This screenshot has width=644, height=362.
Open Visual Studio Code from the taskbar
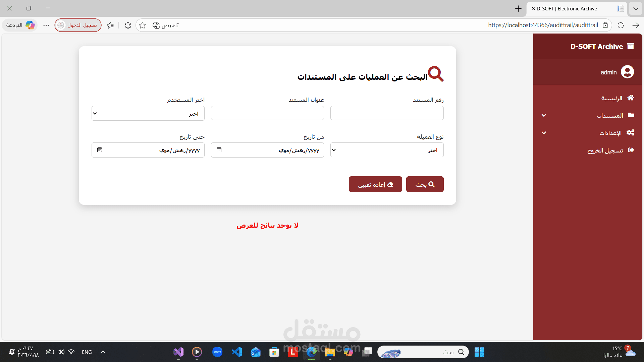coord(237,352)
